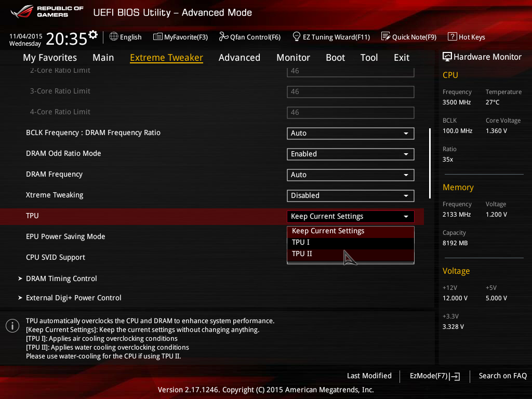Select the Extreme Tweaker tab
The height and width of the screenshot is (399, 532).
pyautogui.click(x=167, y=58)
